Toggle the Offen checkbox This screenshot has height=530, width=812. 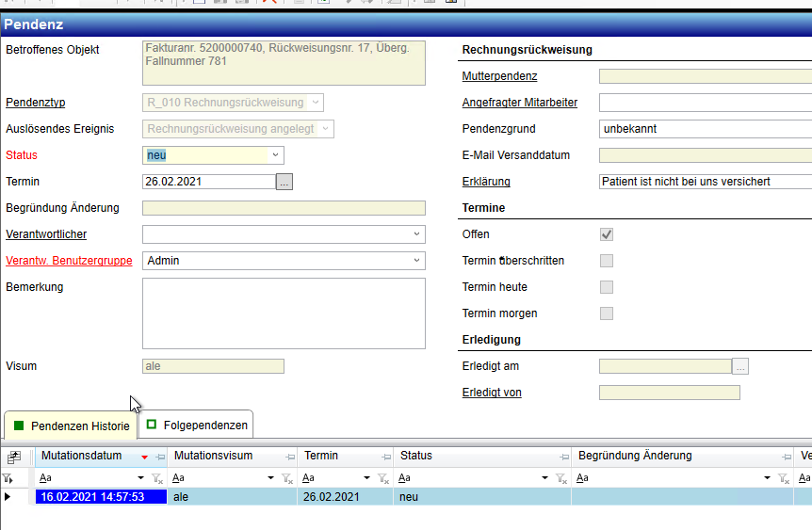pos(607,234)
